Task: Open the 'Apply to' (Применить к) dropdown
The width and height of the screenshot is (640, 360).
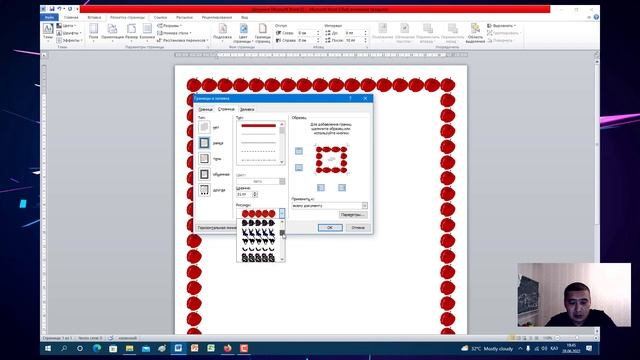Action: [364, 206]
